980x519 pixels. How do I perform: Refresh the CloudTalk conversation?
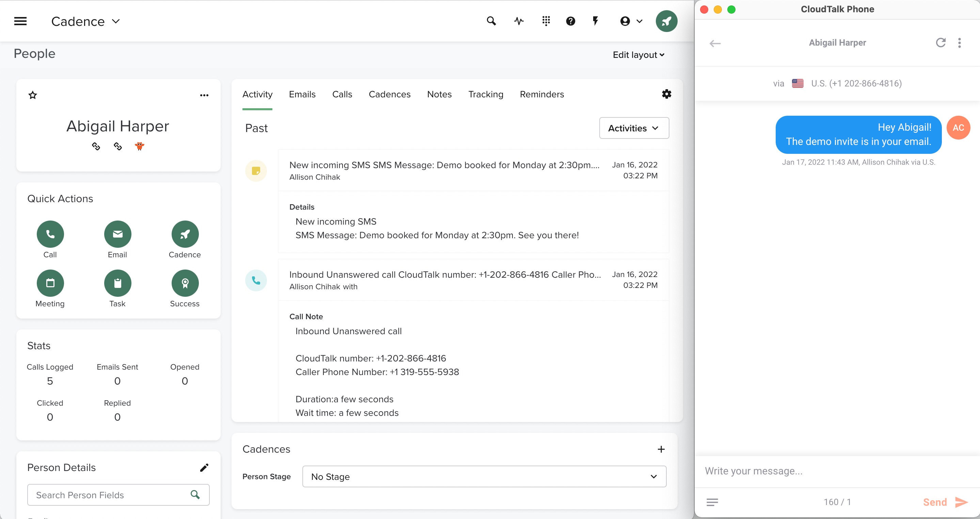(x=941, y=43)
